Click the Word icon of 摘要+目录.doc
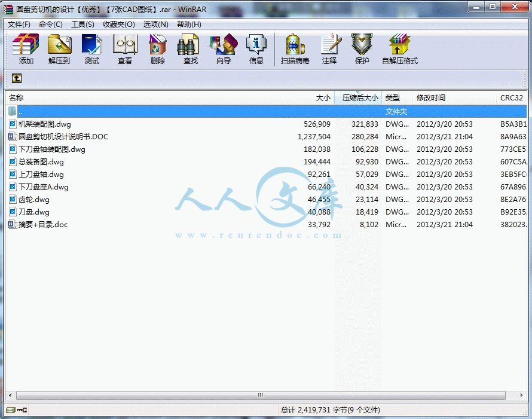The height and width of the screenshot is (419, 532). (x=13, y=225)
